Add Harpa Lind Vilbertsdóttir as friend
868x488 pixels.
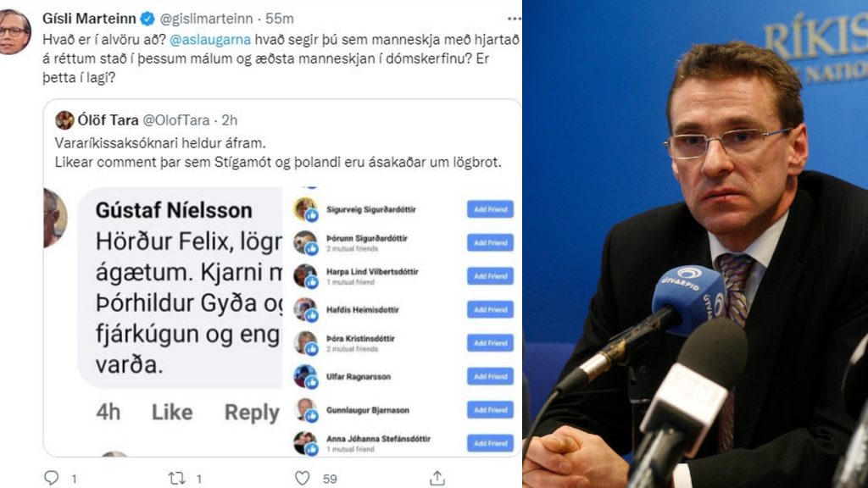click(490, 276)
